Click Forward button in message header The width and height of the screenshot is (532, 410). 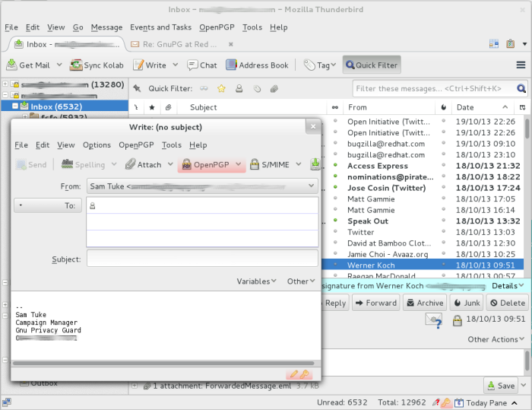376,303
